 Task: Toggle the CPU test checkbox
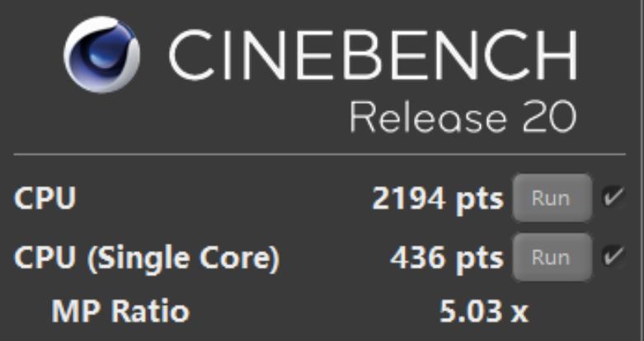point(613,198)
